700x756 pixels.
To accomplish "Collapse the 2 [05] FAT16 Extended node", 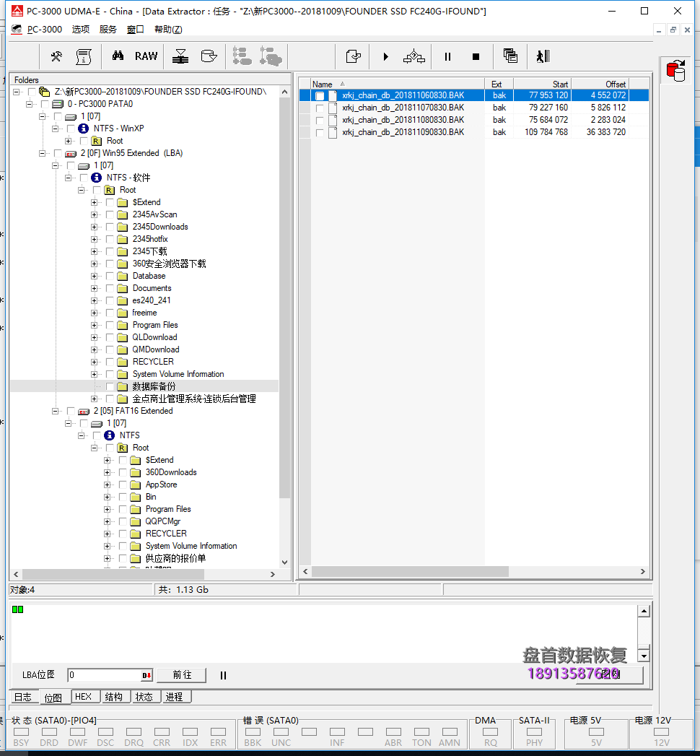I will pyautogui.click(x=55, y=412).
